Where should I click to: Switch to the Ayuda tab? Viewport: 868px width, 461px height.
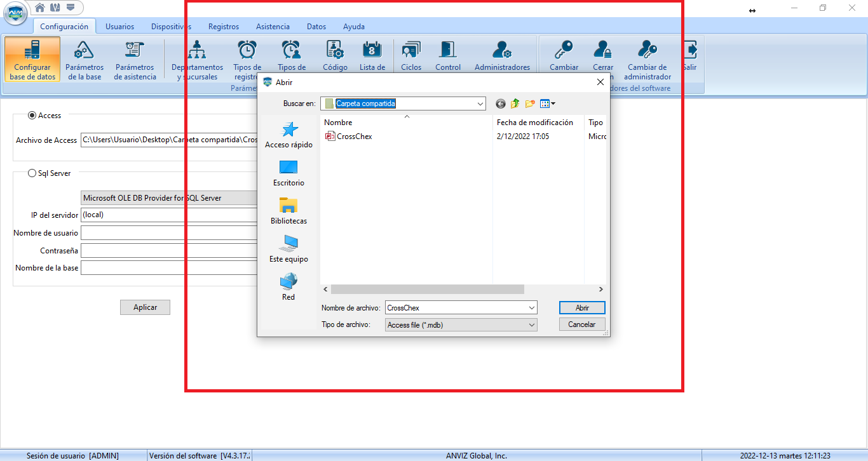coord(354,27)
